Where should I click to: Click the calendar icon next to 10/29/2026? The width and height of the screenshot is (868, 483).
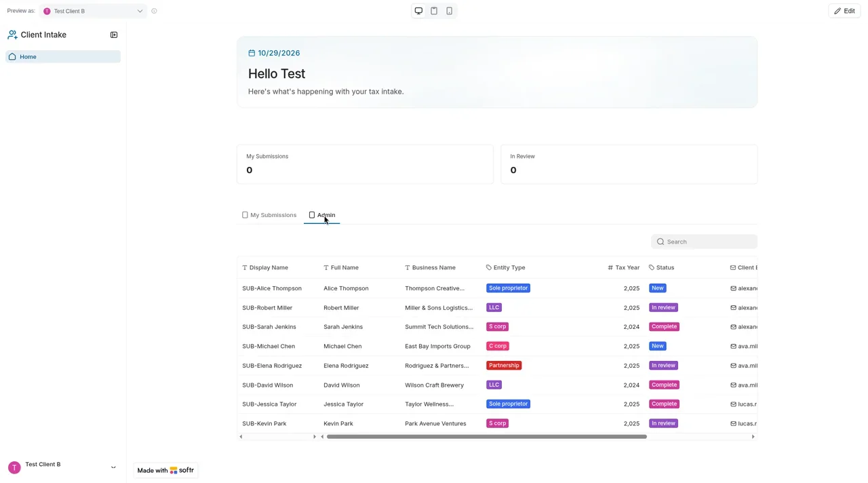click(252, 53)
